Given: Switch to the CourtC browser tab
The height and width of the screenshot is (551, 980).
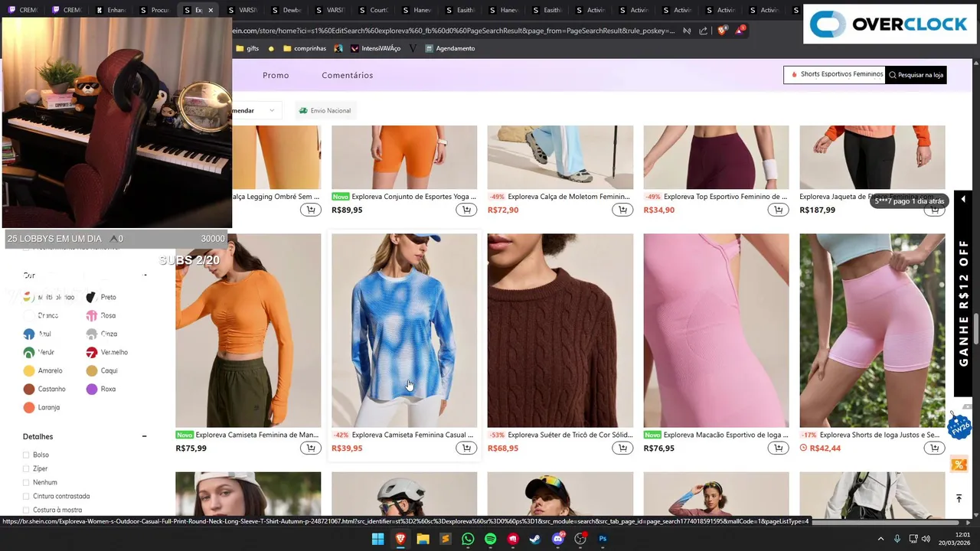Looking at the screenshot, I should coord(372,10).
